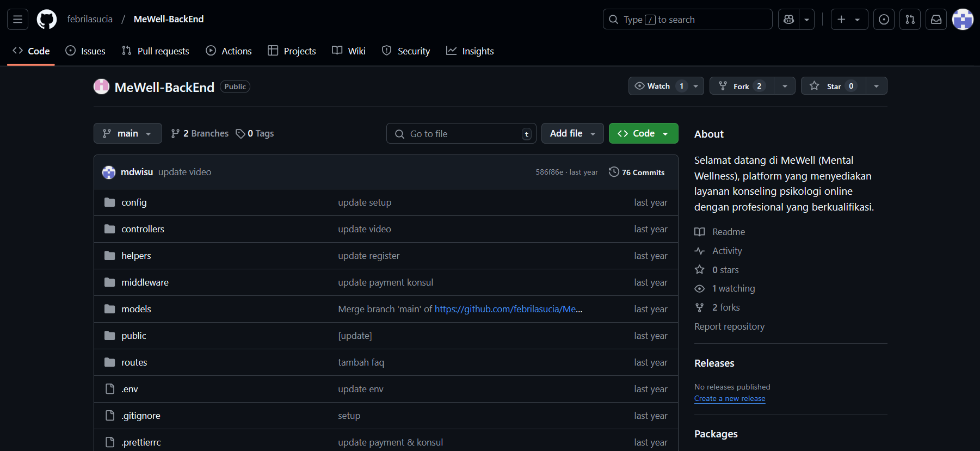
Task: Focus the Type to search field
Action: [687, 20]
